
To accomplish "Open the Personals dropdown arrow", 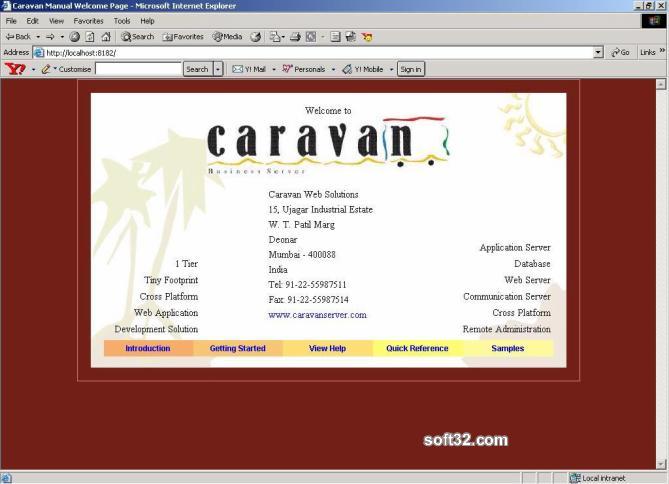I will pyautogui.click(x=333, y=69).
